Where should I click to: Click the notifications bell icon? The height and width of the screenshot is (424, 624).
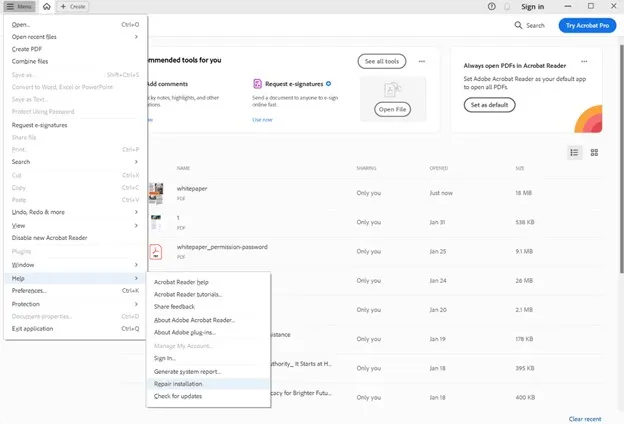[x=507, y=6]
